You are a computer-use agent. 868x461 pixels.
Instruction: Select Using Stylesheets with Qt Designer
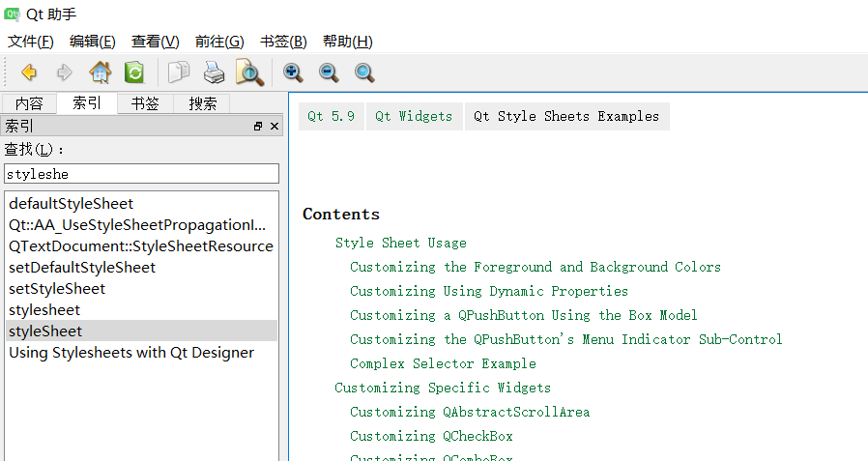coord(142,353)
